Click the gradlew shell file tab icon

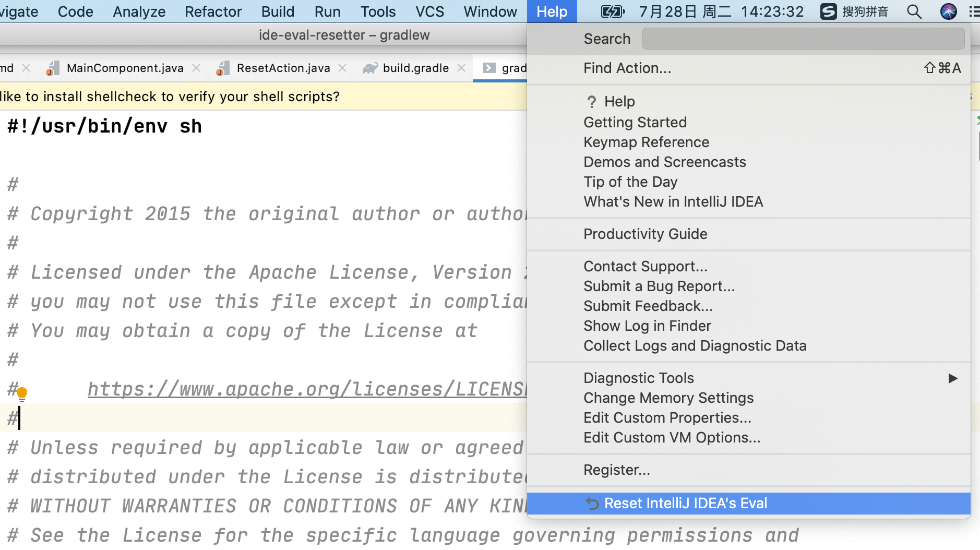click(489, 68)
